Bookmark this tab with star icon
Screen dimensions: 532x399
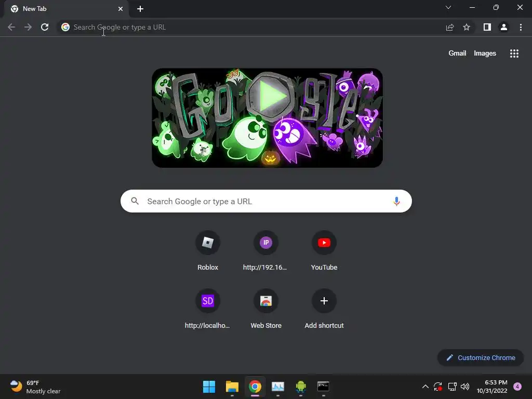coord(467,27)
